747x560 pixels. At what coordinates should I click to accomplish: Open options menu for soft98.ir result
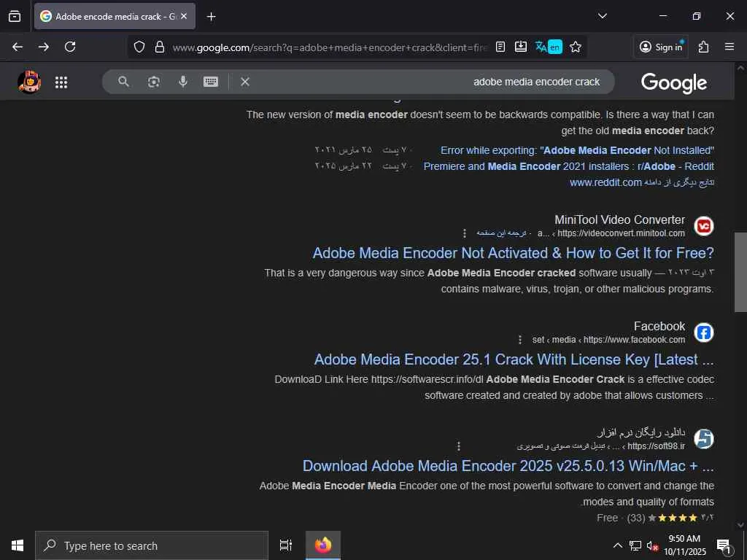coord(458,446)
